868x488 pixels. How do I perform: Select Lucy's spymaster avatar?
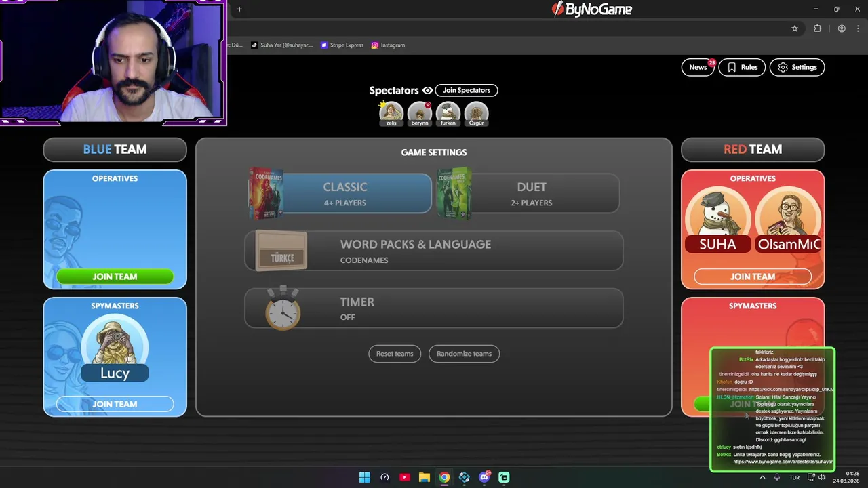pyautogui.click(x=115, y=348)
